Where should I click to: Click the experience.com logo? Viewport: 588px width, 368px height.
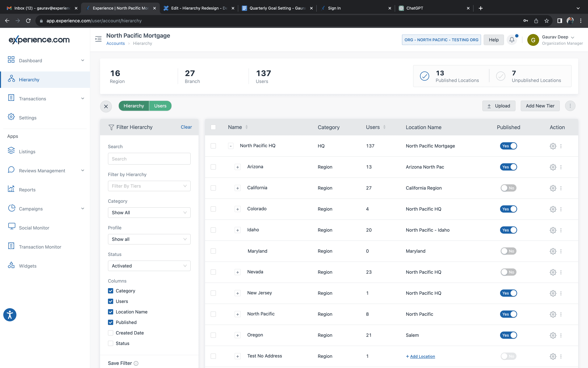[x=39, y=40]
